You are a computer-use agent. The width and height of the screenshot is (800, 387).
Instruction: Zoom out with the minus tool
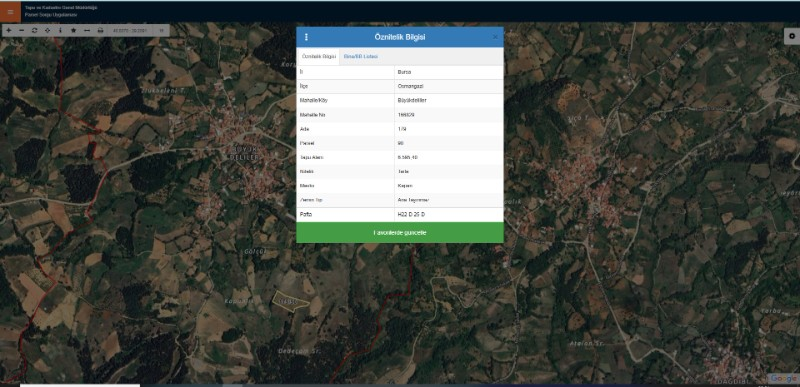pos(21,31)
